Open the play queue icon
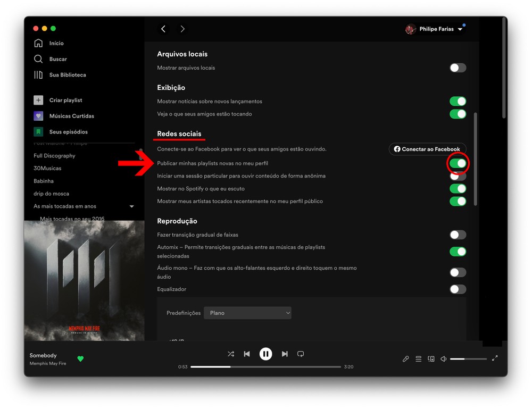Viewport: 532px width, 409px height. (418, 359)
